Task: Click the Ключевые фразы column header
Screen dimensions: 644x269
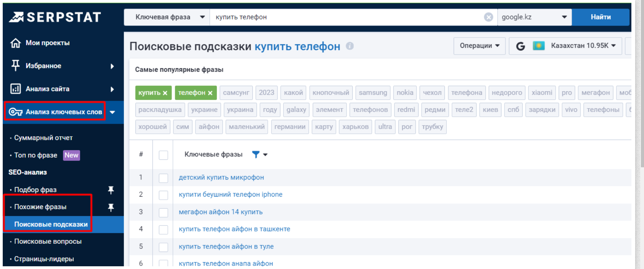Action: [x=214, y=155]
